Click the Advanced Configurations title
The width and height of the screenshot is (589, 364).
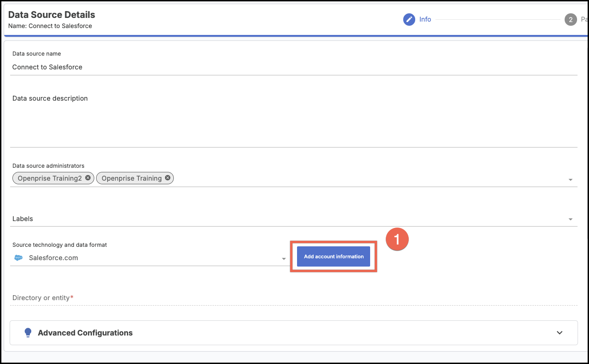[85, 333]
